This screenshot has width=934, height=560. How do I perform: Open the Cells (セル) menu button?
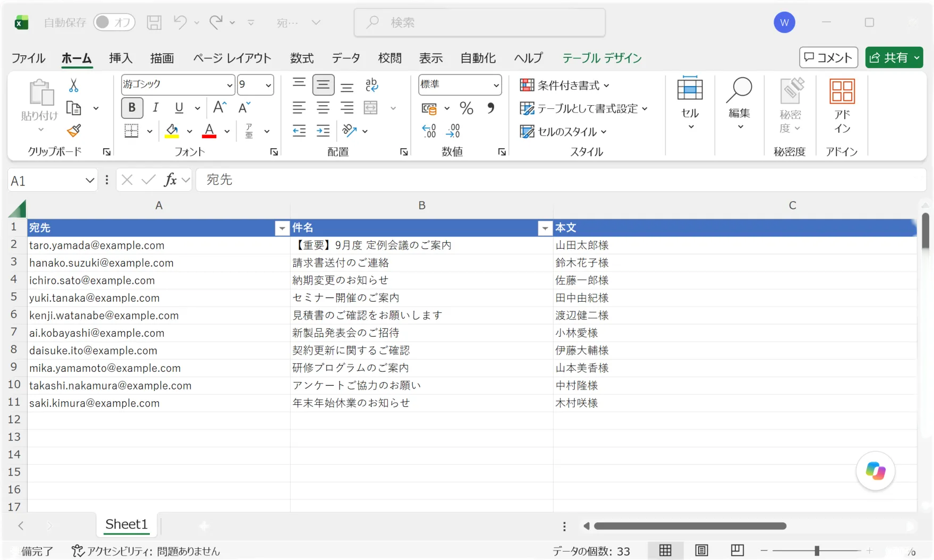point(690,104)
